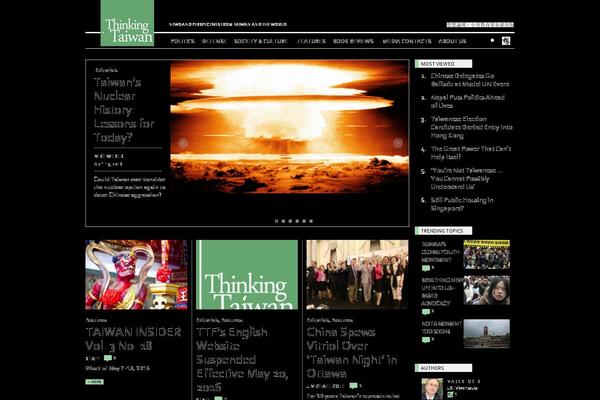Open most viewed The Great Power That Can't Help Itself
Image resolution: width=600 pixels, height=400 pixels.
click(x=471, y=153)
